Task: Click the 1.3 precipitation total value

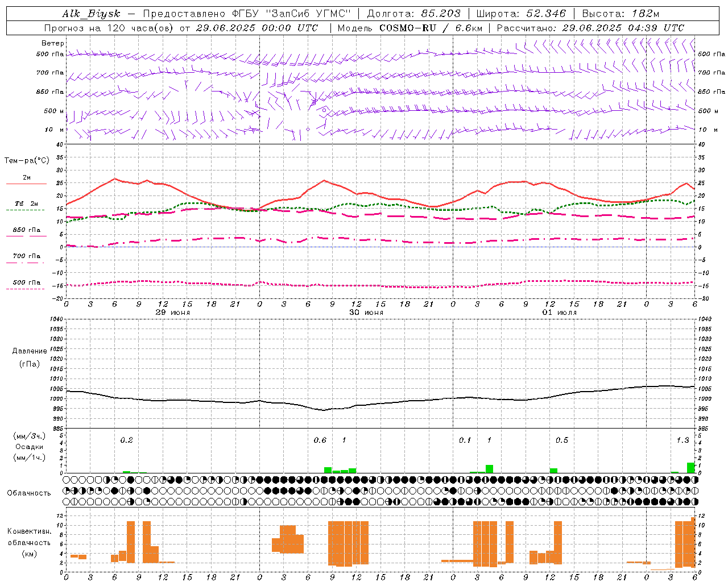Action: [682, 440]
